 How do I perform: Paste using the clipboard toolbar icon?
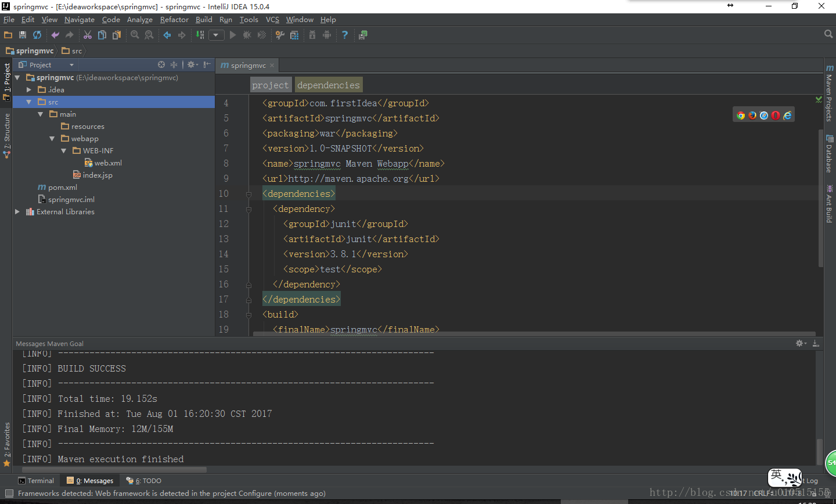[x=117, y=35]
